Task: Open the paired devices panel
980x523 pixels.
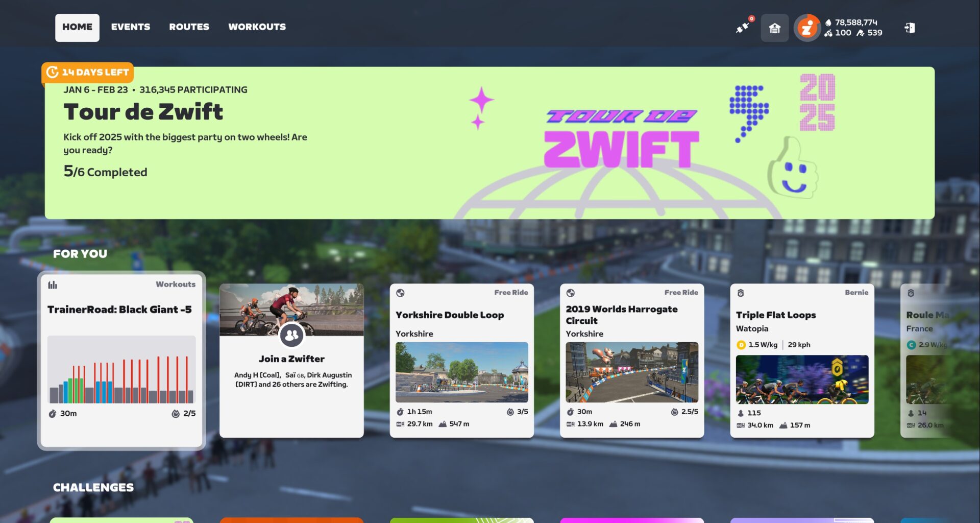Action: pos(743,28)
